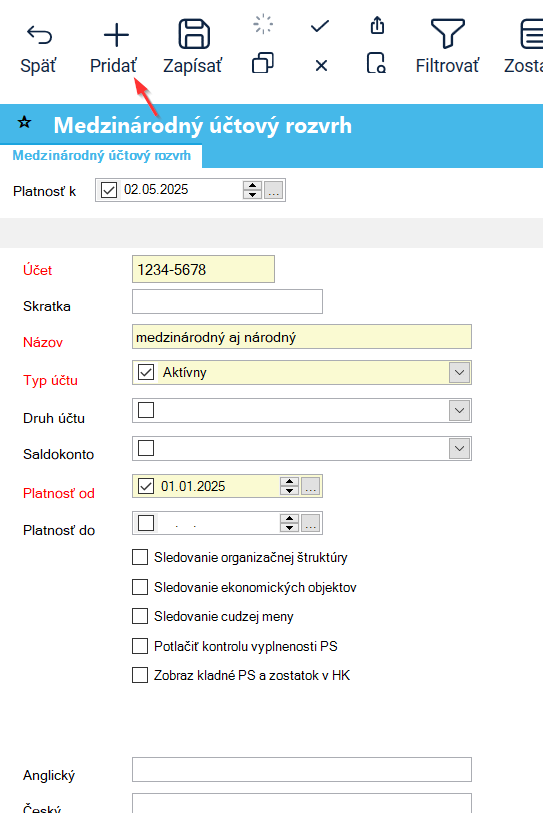Open the Druh účtu dropdown list

click(x=459, y=410)
